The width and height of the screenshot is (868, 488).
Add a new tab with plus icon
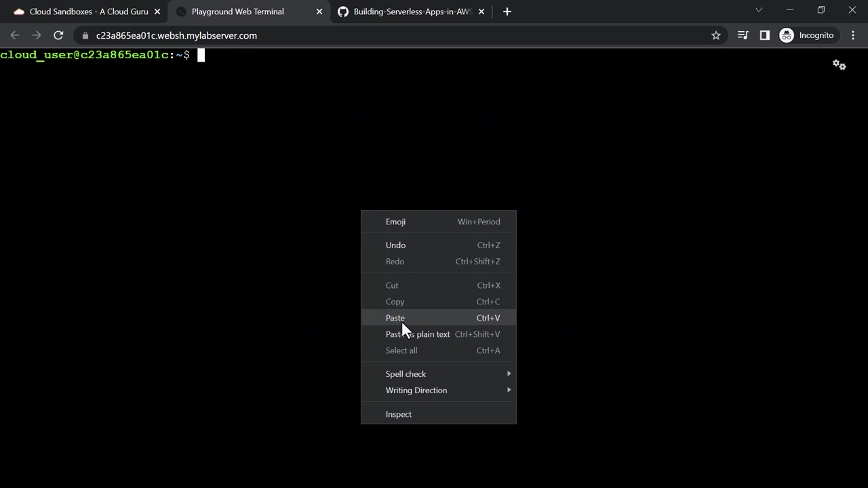point(507,12)
